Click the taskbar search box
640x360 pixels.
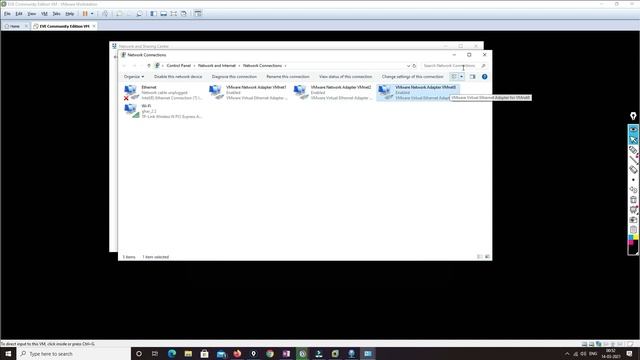[x=73, y=354]
